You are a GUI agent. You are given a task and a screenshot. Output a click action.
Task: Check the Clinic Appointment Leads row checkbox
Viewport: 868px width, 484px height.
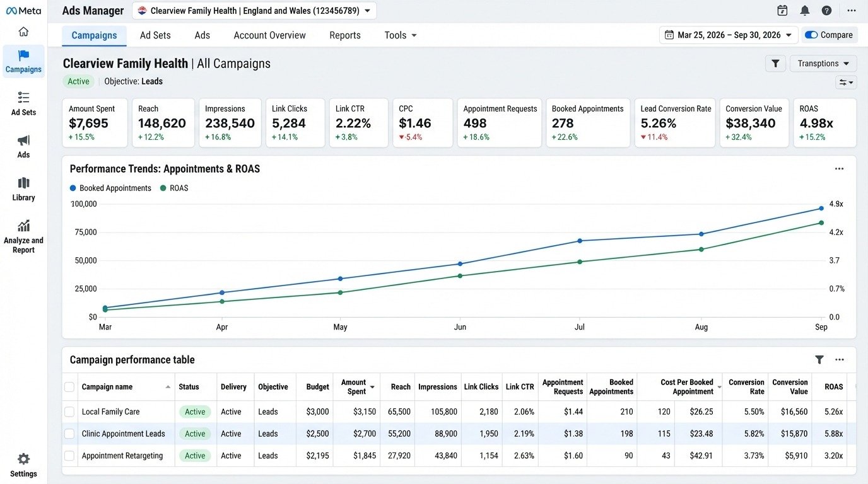click(69, 434)
